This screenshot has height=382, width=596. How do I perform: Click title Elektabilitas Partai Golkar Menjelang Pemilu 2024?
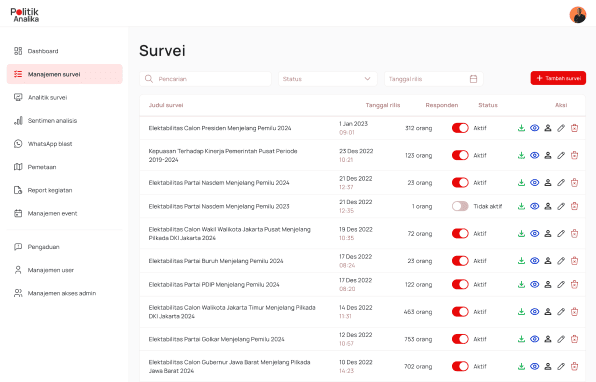[216, 339]
